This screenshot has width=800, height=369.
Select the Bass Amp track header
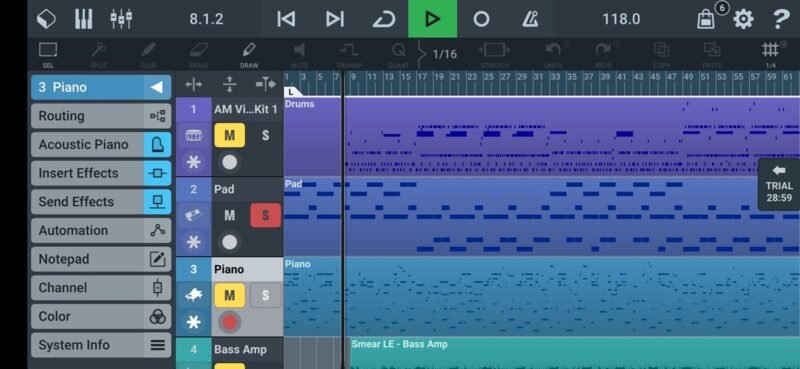tap(247, 350)
